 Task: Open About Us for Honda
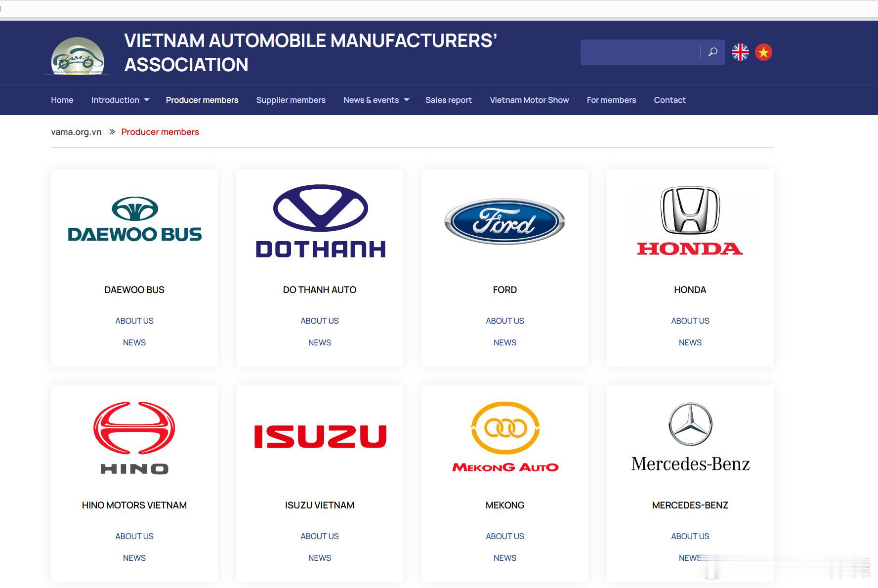[690, 321]
